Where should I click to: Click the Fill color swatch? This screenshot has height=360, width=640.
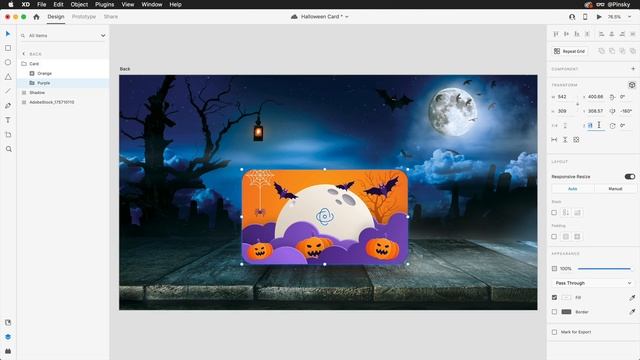(x=566, y=298)
